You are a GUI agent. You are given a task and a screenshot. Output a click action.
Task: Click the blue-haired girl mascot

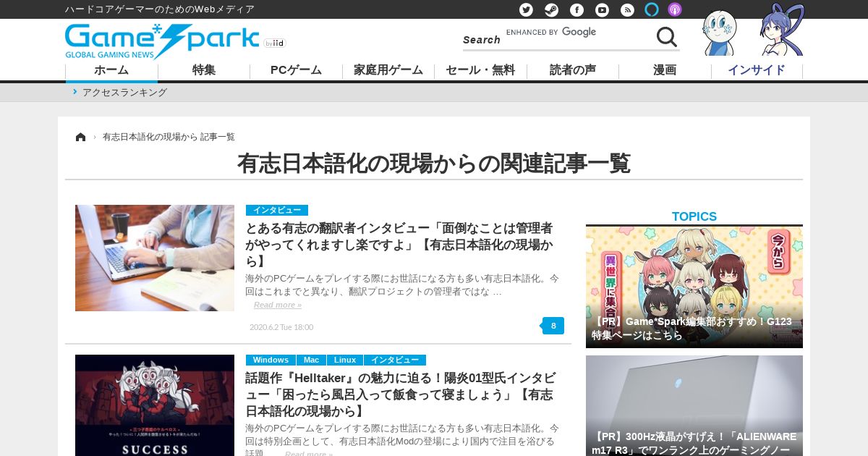(x=781, y=30)
